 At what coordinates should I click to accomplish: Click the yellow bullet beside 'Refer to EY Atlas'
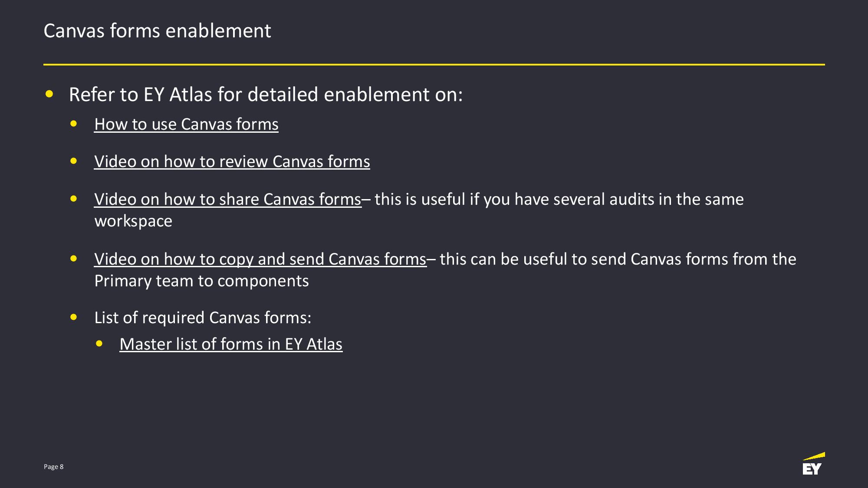click(x=49, y=94)
